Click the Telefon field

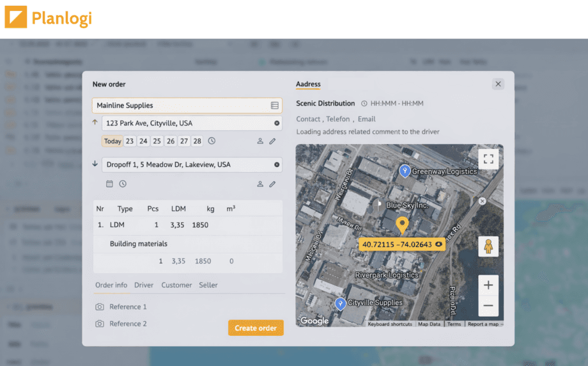click(x=338, y=119)
